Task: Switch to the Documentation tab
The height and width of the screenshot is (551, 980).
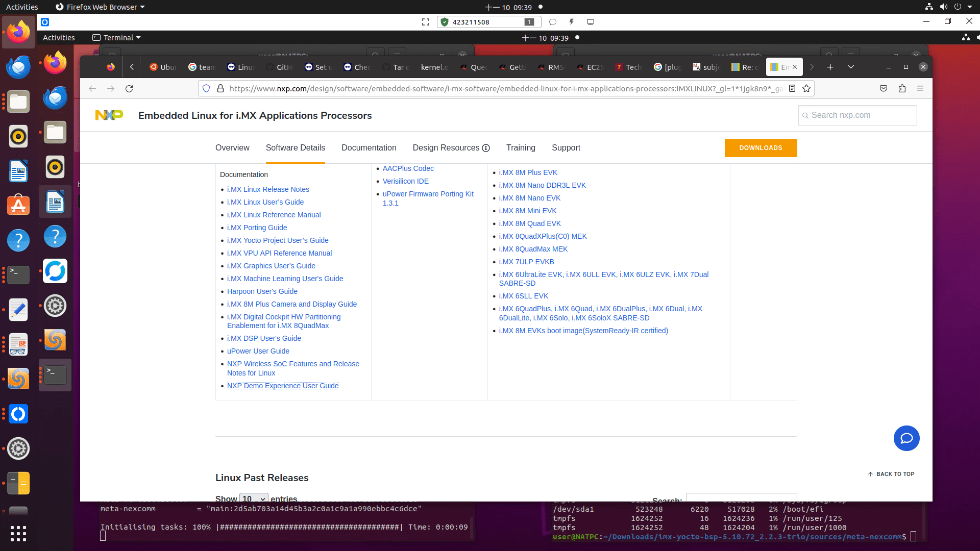Action: (369, 147)
